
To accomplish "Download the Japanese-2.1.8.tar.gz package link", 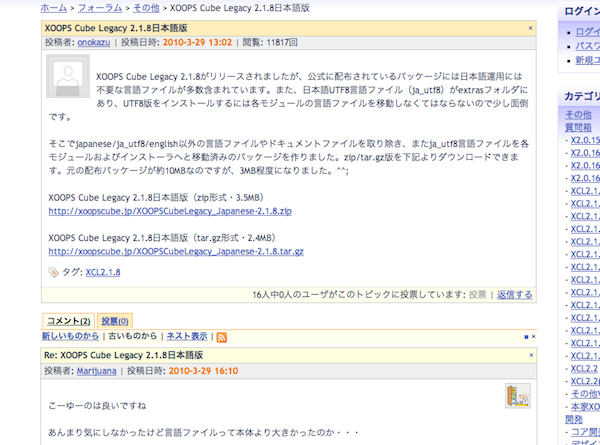I will [176, 251].
